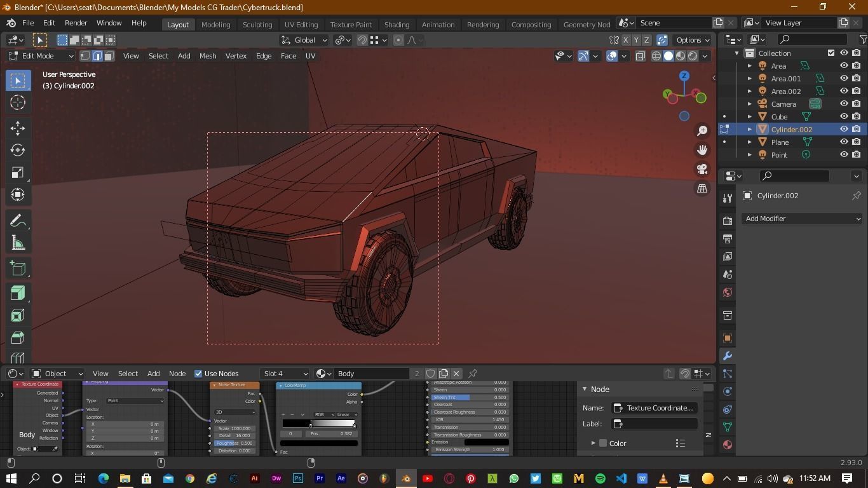The width and height of the screenshot is (868, 488).
Task: Pin the Cylinder.002 properties context
Action: click(856, 196)
